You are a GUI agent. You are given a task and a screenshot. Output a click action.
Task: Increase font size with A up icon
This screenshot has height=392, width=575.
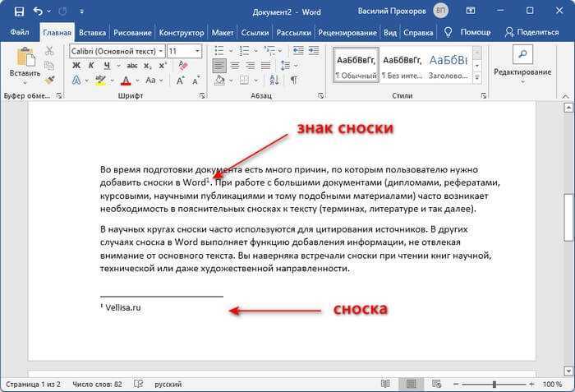coord(181,80)
